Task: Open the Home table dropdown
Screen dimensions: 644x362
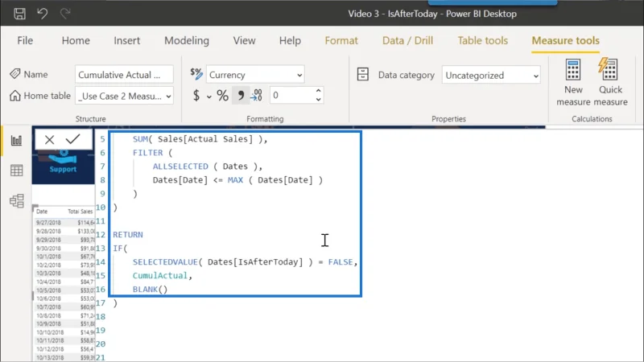Action: (x=124, y=96)
